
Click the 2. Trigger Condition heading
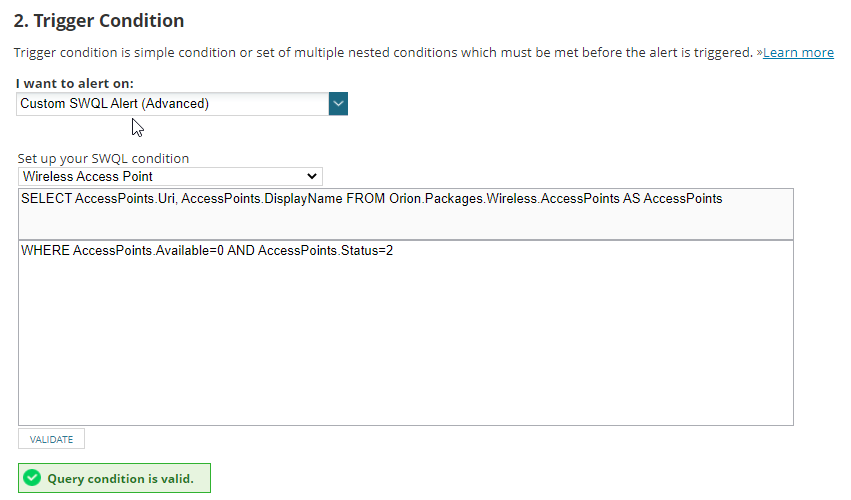tap(99, 21)
